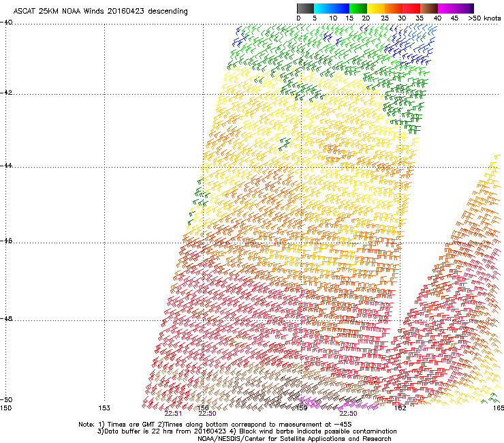Click the legend scale label '45'
Image resolution: width=504 pixels, height=443 pixels.
pyautogui.click(x=454, y=18)
